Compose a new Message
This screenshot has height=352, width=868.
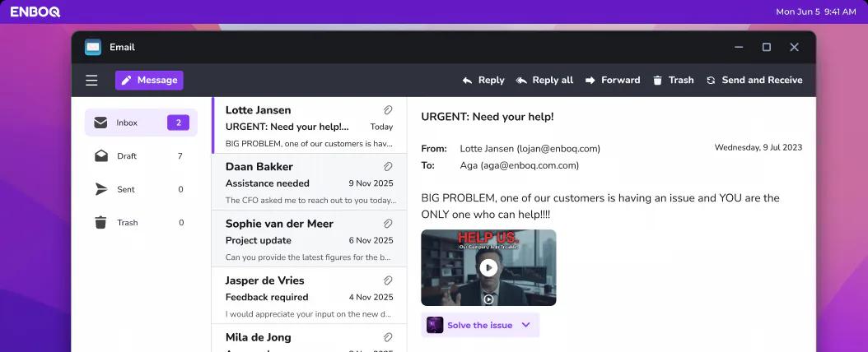click(x=149, y=80)
